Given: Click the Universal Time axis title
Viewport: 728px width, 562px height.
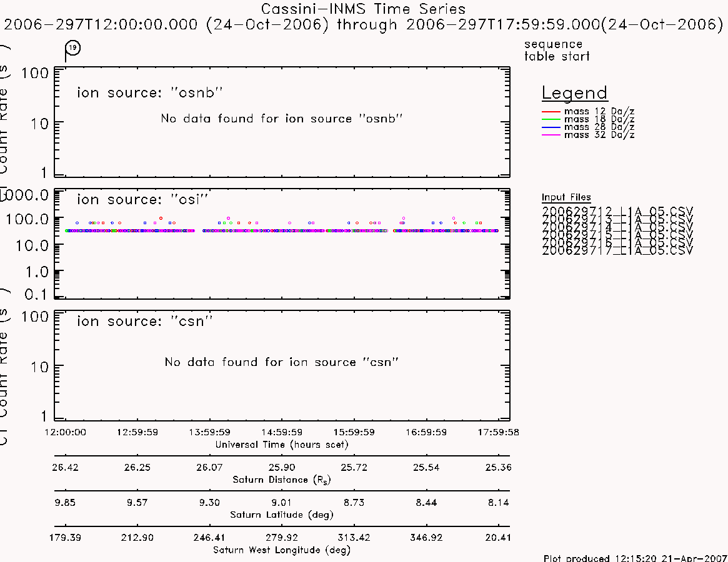Looking at the screenshot, I should point(282,445).
